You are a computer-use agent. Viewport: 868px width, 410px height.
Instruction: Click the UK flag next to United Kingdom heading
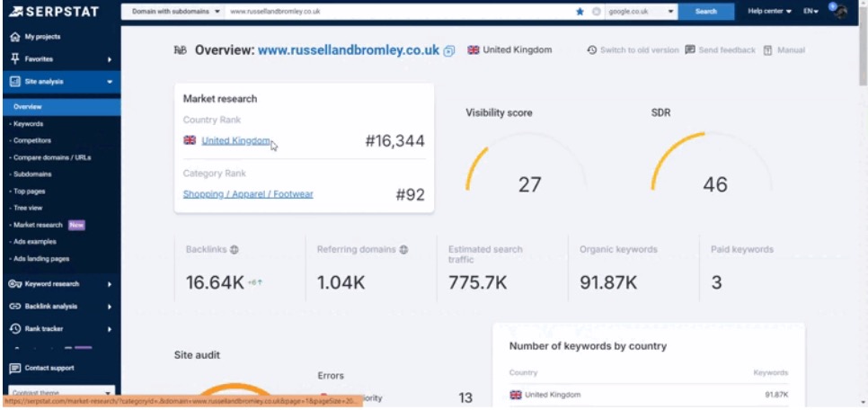474,49
